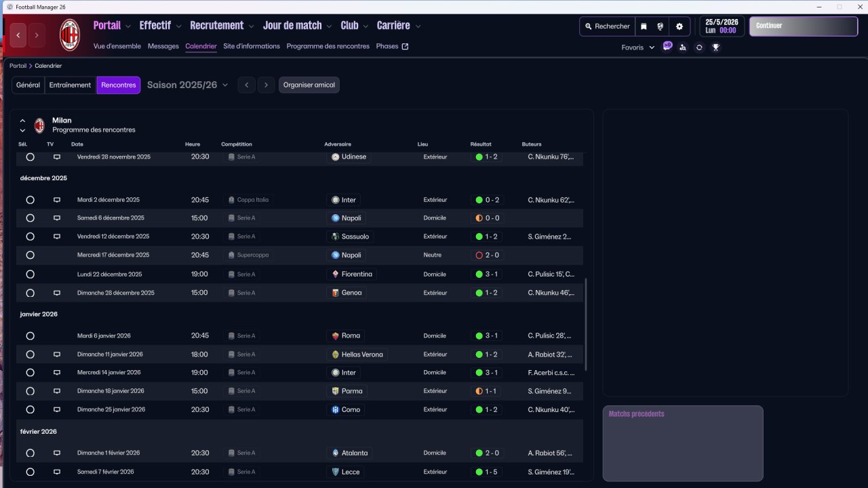This screenshot has height=488, width=868.
Task: Switch to the Vue d'ensemble tab
Action: tap(117, 47)
